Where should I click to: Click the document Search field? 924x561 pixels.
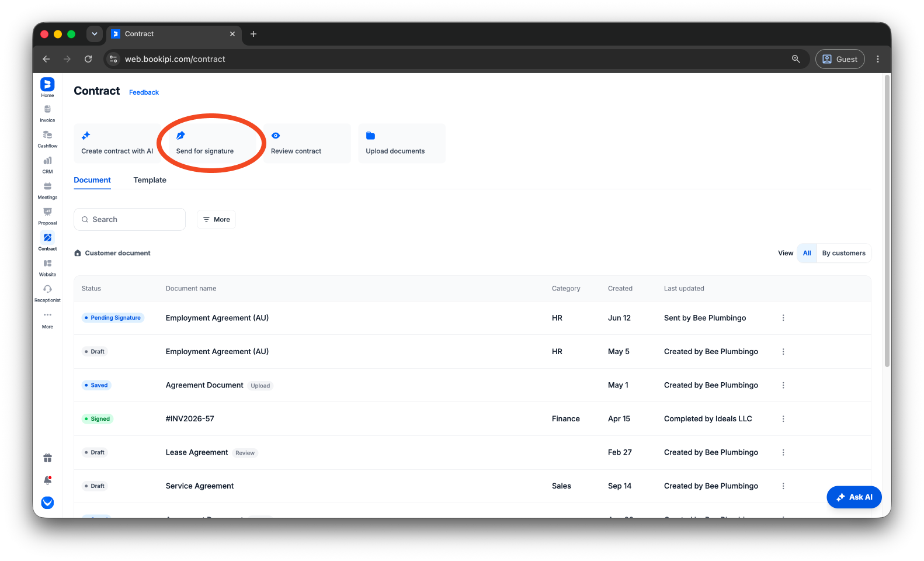click(x=130, y=219)
